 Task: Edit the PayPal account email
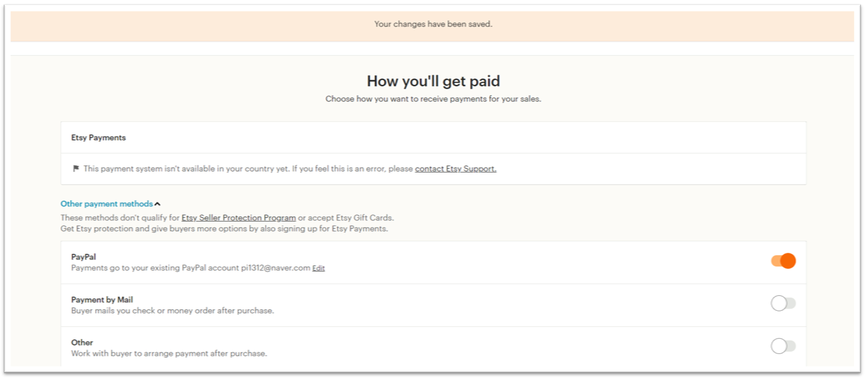click(319, 268)
